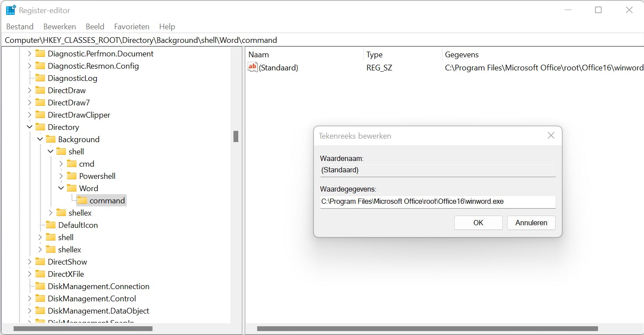Click the DirectXFile folder icon
The height and width of the screenshot is (335, 644).
40,274
